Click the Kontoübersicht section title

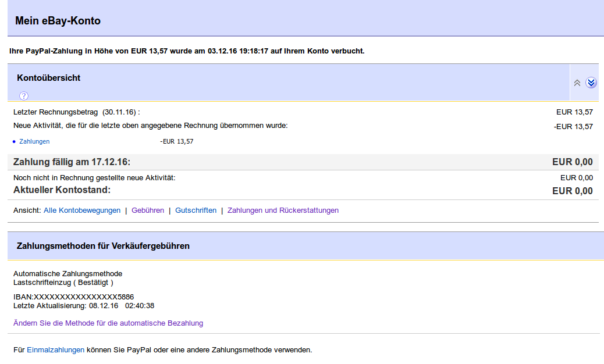49,78
